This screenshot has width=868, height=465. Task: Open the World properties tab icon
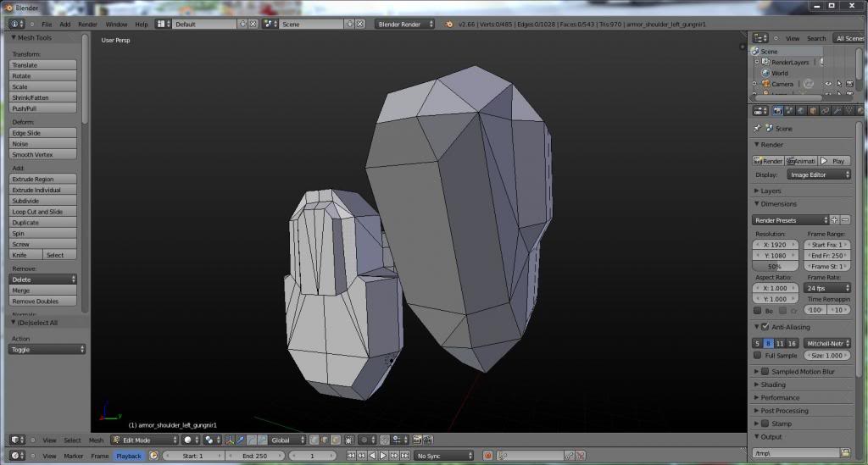(801, 111)
